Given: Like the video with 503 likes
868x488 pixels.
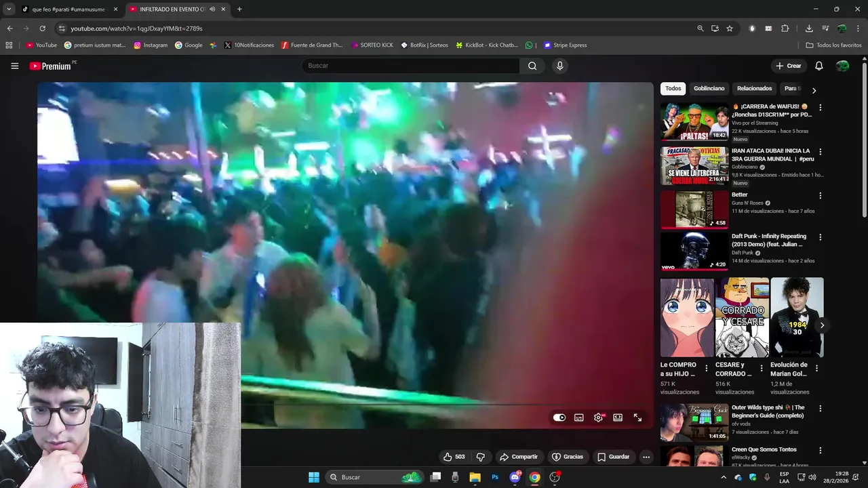Looking at the screenshot, I should click(x=454, y=457).
